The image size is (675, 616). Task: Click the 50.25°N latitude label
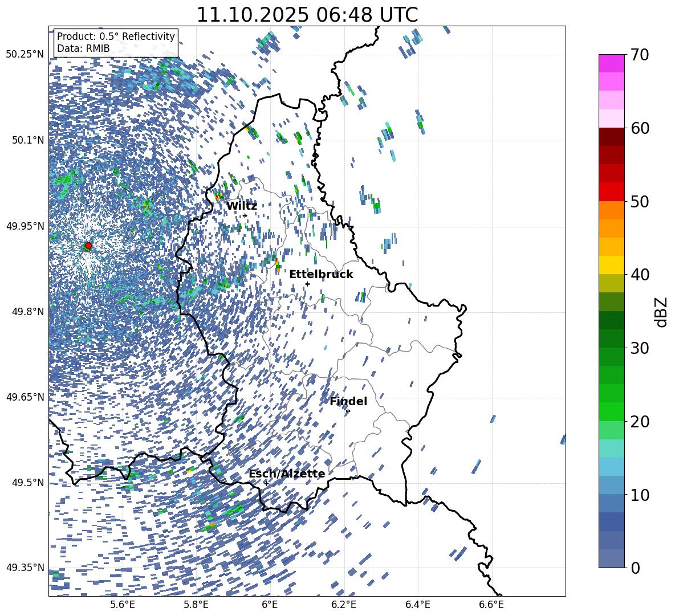pyautogui.click(x=25, y=55)
